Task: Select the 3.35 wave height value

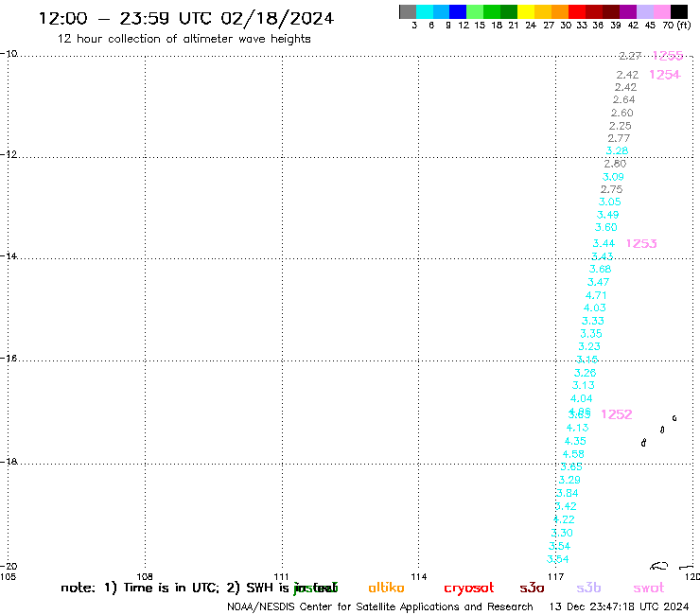Action: [591, 334]
